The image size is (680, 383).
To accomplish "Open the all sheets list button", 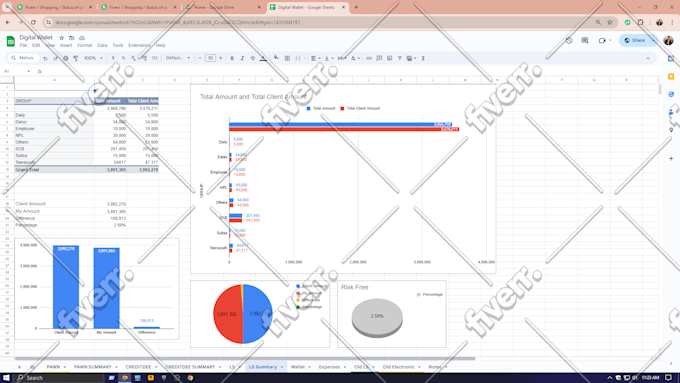I will [x=32, y=367].
